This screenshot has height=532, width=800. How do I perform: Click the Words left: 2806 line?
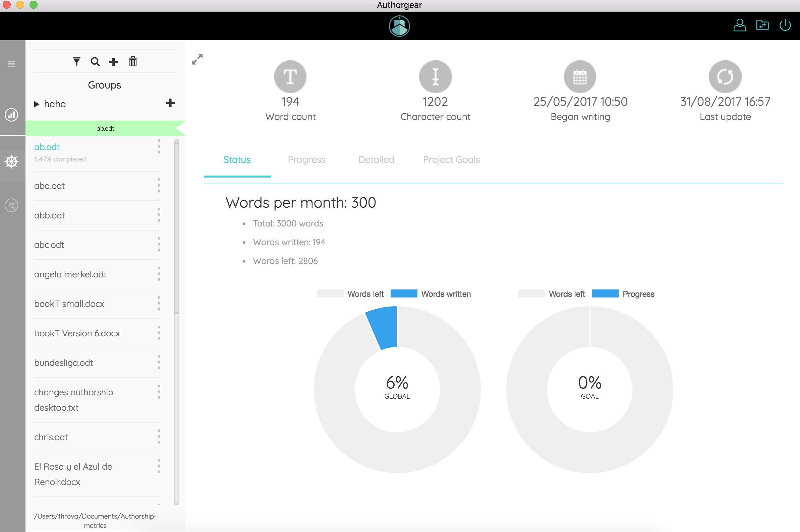coord(285,261)
